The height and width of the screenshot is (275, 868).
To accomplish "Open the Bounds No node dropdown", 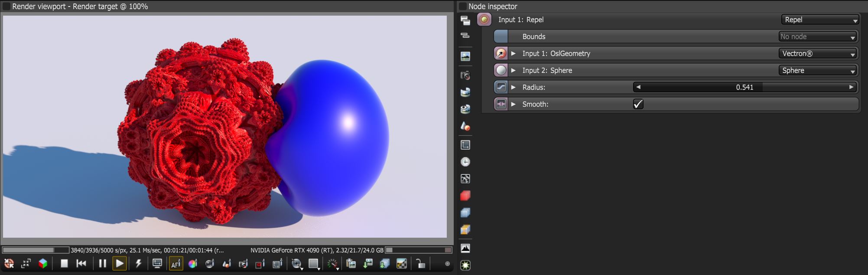I will click(x=818, y=36).
